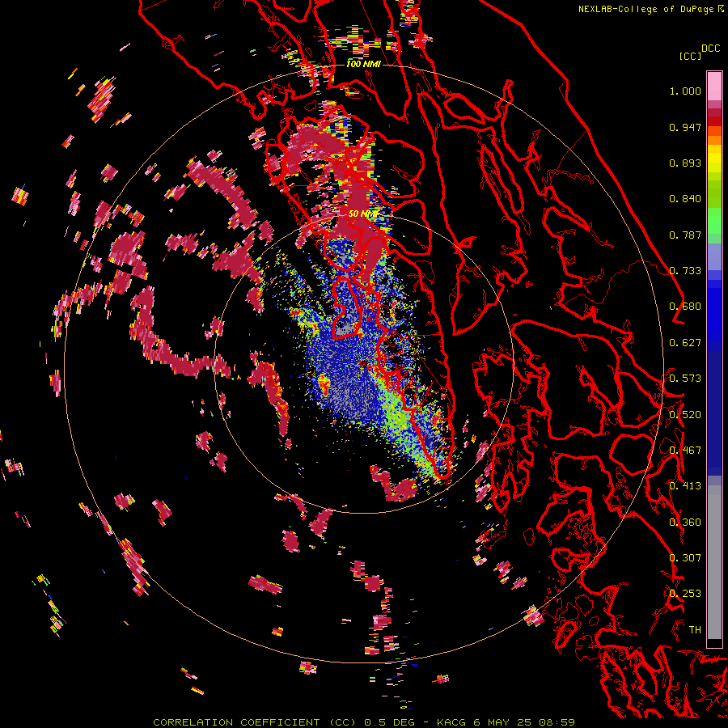Click the 0.840 colorbar label
The height and width of the screenshot is (728, 728).
tap(685, 199)
